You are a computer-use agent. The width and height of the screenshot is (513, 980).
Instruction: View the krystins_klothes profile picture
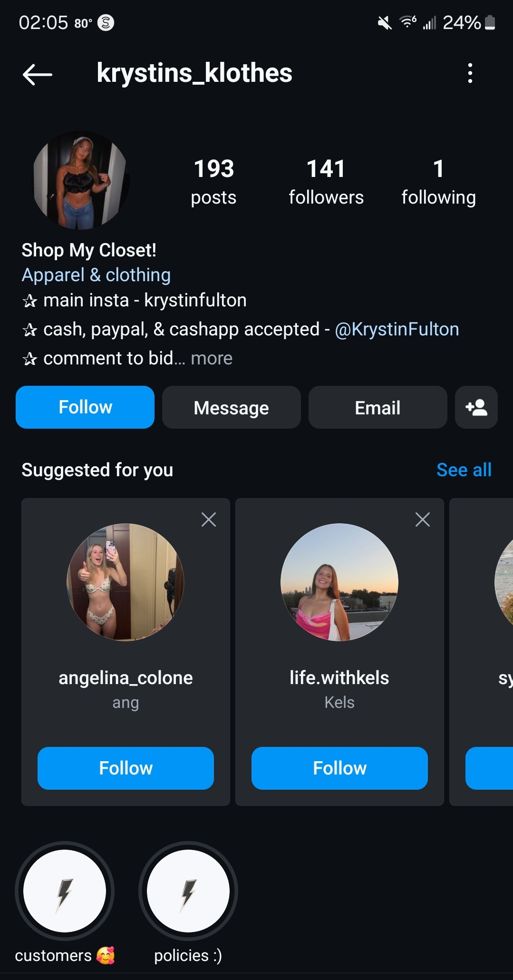pyautogui.click(x=81, y=180)
